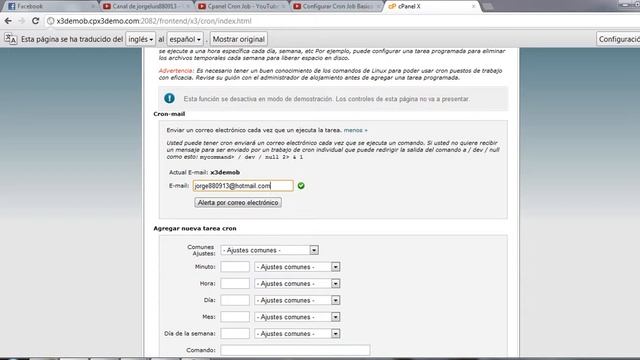The width and height of the screenshot is (640, 360).
Task: Open the español target language dropdown
Action: pos(185,39)
